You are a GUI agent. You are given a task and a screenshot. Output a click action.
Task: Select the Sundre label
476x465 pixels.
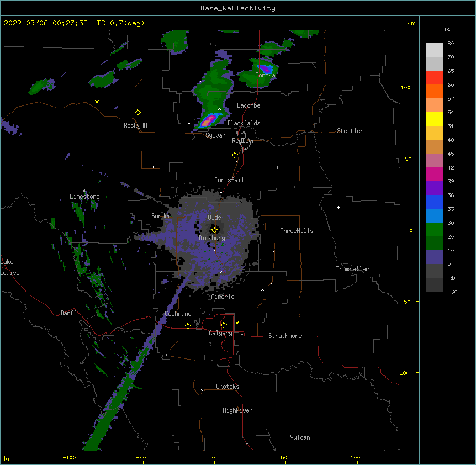[161, 216]
